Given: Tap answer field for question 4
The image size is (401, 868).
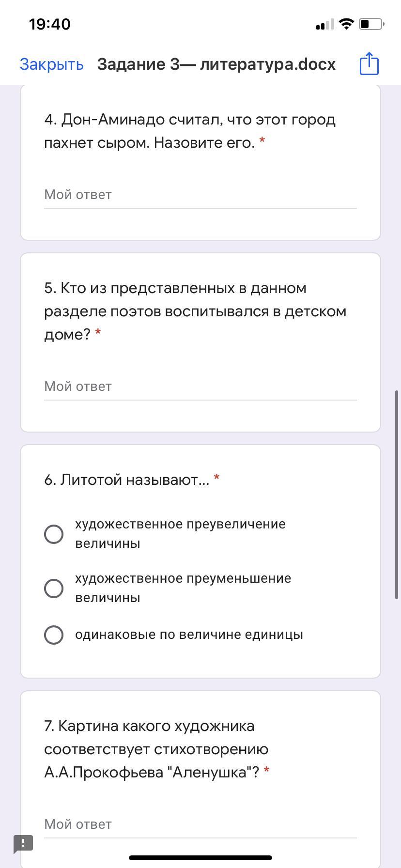Looking at the screenshot, I should click(x=200, y=195).
